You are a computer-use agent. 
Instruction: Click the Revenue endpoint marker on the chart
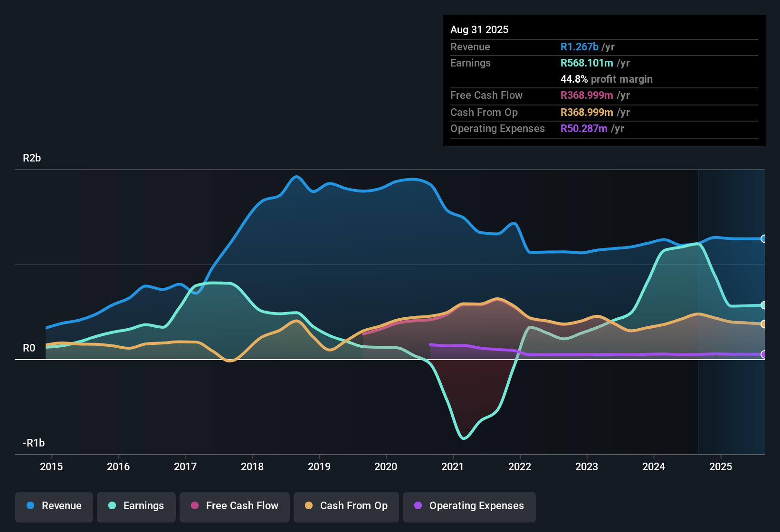click(763, 238)
